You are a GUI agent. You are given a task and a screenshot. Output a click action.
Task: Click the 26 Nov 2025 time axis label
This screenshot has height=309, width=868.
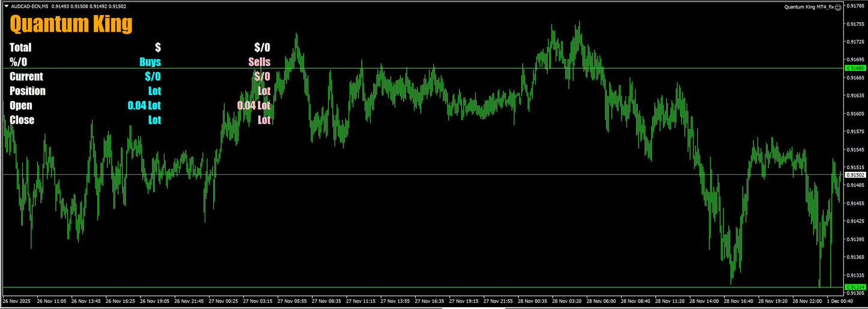click(x=17, y=301)
